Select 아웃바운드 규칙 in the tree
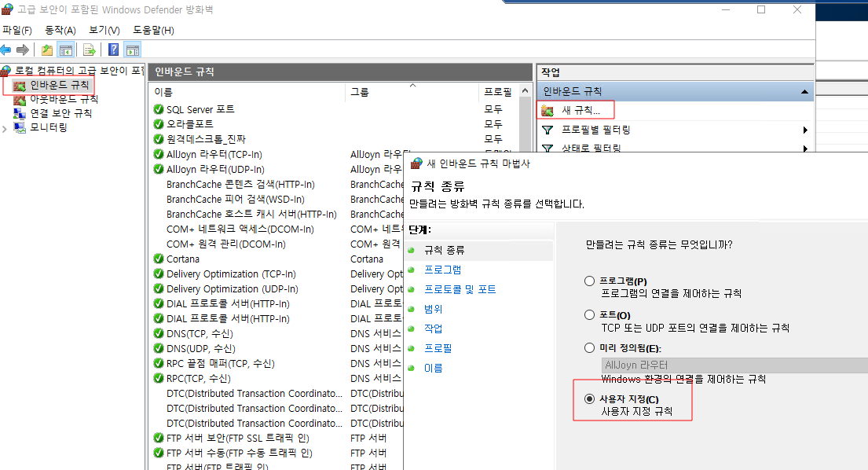Screen dimensions: 868x470 point(64,100)
